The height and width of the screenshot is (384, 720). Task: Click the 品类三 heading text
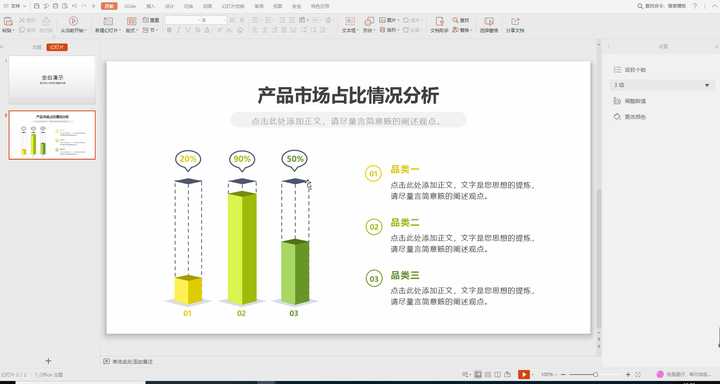405,276
